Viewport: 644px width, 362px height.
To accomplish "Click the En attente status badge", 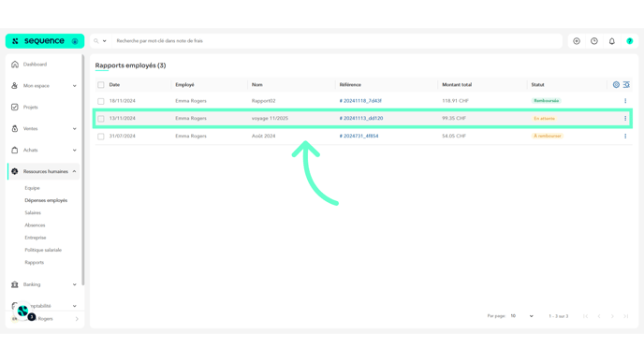I will click(544, 118).
